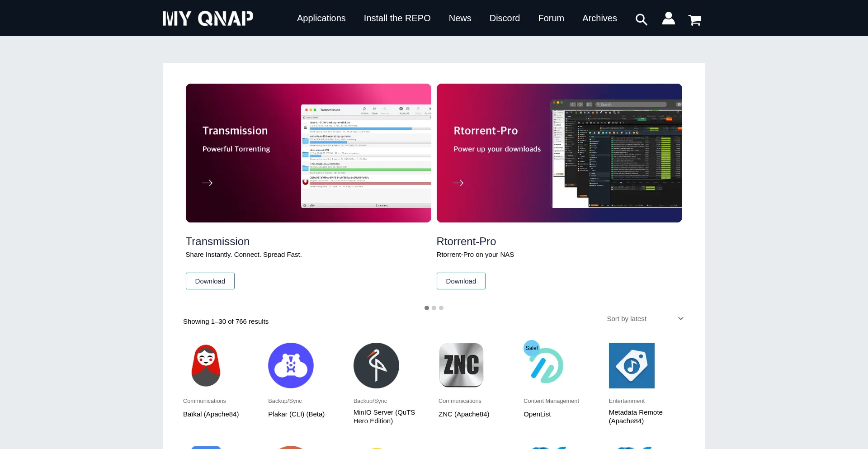Click 'Powerful Torrenting' banner text
The height and width of the screenshot is (449, 868).
point(236,149)
